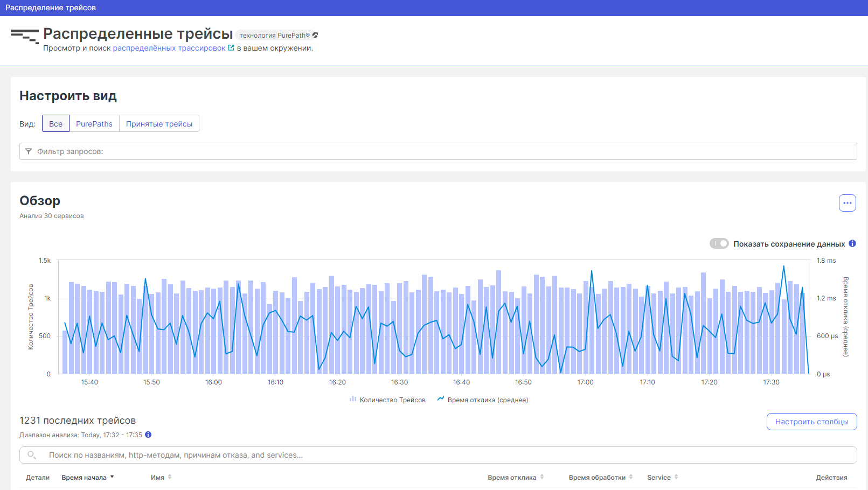The image size is (868, 490).
Task: Click info icon next to Показать сохранение данных
Action: [x=852, y=243]
